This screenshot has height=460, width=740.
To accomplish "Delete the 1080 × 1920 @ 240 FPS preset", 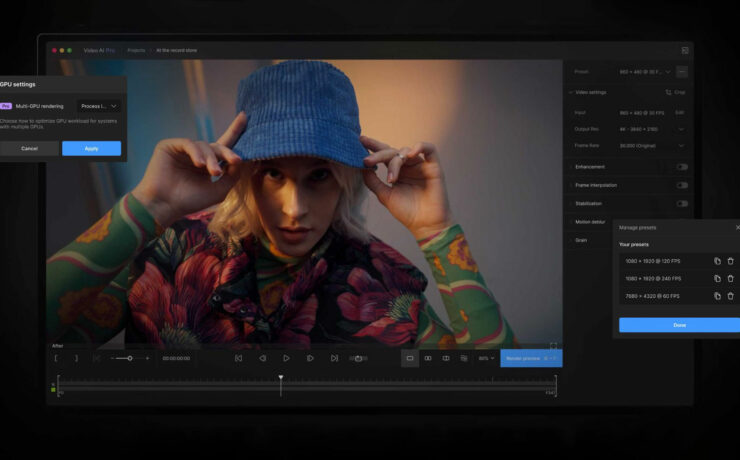I will click(731, 278).
